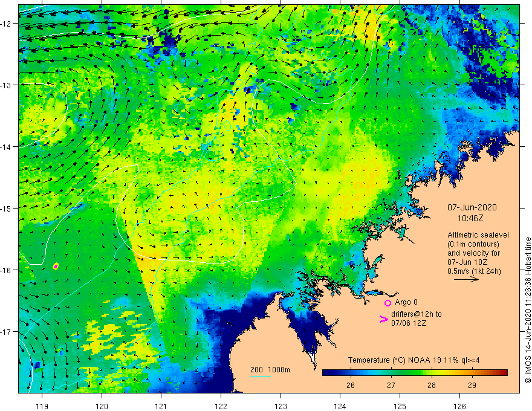Click the 28 value on temperature scale

coord(431,386)
